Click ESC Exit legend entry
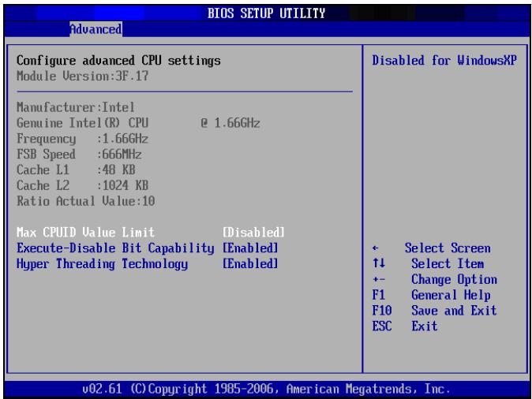The width and height of the screenshot is (532, 399). (405, 326)
